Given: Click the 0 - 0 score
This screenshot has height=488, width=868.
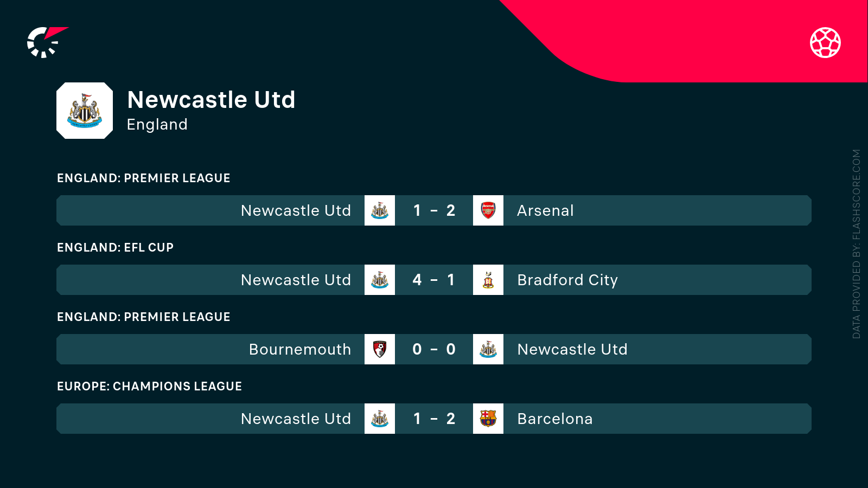Looking at the screenshot, I should 434,349.
